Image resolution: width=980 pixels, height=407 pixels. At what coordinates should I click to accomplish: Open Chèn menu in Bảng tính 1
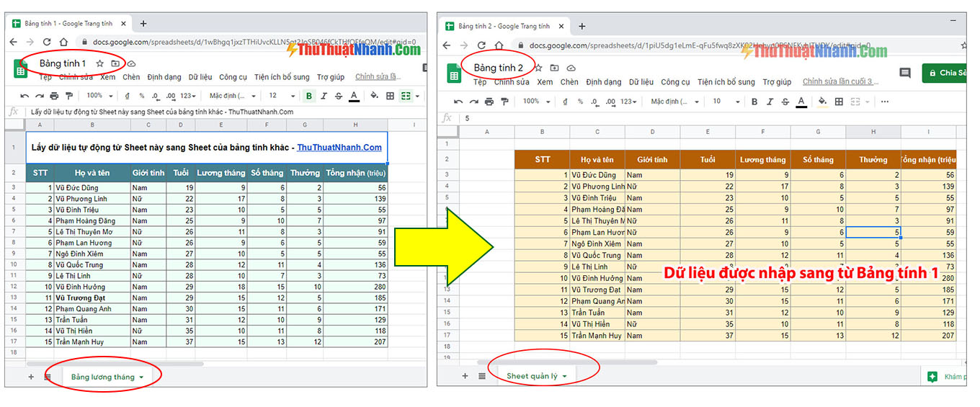(131, 77)
